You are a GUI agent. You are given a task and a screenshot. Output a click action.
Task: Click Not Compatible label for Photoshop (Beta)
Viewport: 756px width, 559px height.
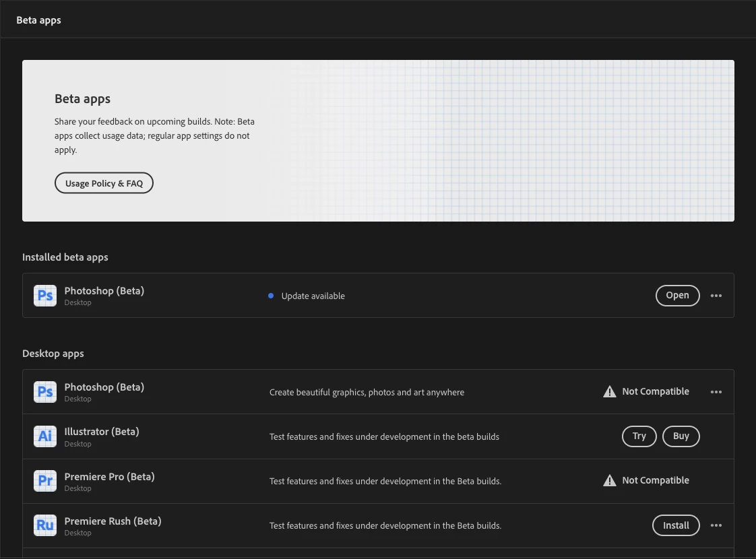click(x=655, y=391)
